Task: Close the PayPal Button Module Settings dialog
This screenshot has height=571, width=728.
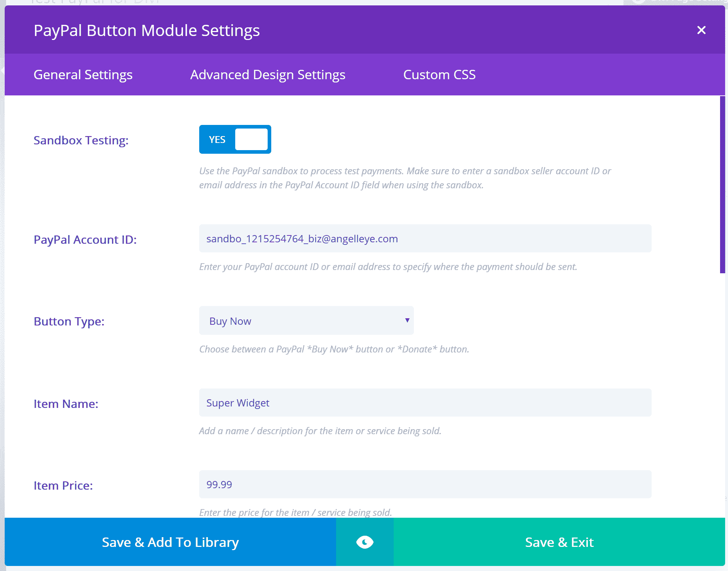Action: [701, 30]
